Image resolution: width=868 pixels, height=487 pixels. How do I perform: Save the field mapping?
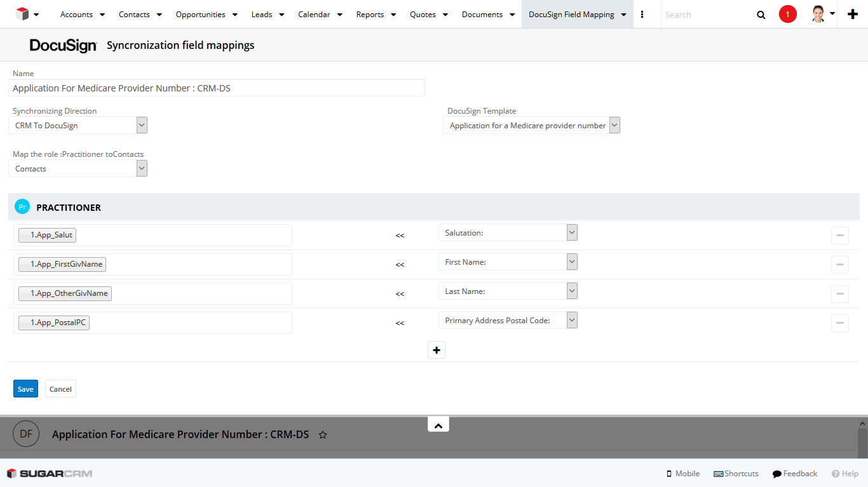pyautogui.click(x=25, y=389)
